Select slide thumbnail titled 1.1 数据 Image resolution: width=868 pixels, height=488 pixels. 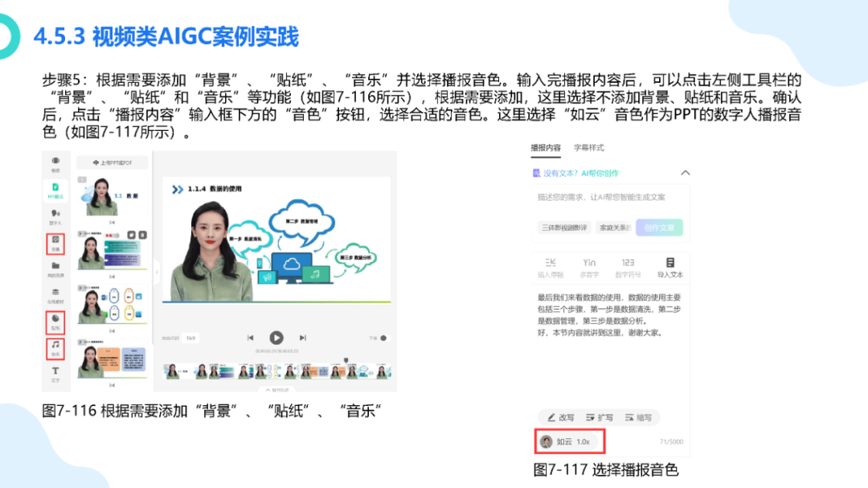pyautogui.click(x=113, y=196)
